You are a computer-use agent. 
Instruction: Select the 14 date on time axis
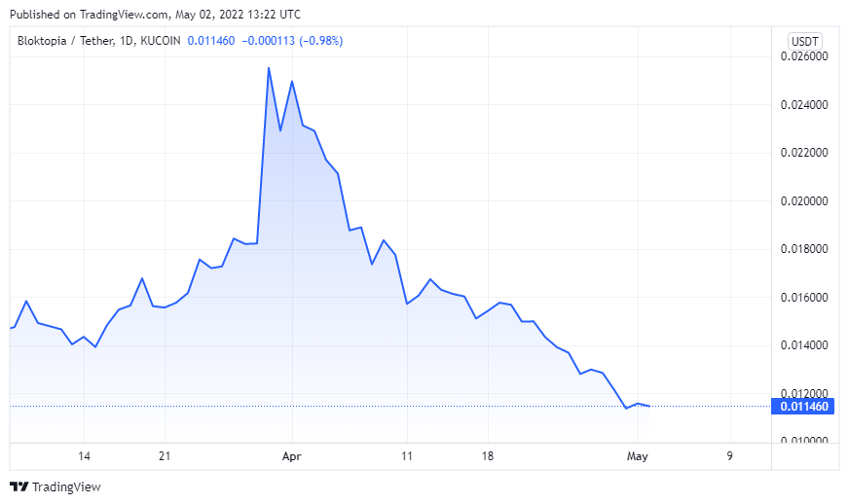pos(84,456)
